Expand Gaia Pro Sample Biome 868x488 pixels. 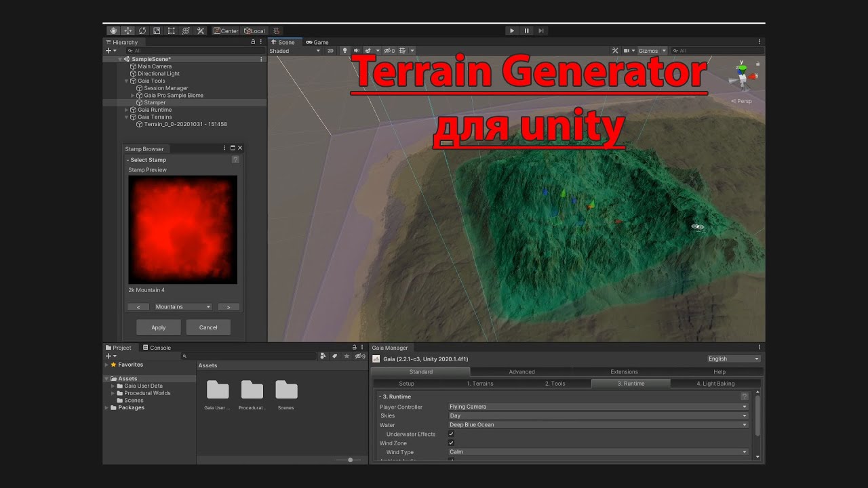click(133, 96)
